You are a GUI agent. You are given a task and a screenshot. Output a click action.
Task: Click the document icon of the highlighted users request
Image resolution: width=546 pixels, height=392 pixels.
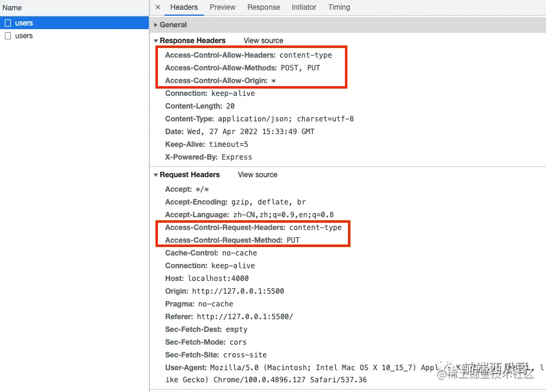tap(8, 23)
